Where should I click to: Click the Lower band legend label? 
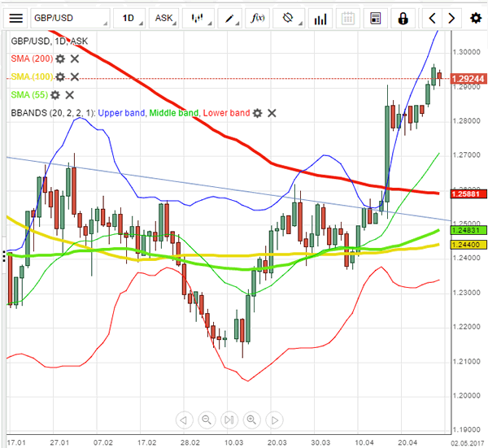click(227, 113)
